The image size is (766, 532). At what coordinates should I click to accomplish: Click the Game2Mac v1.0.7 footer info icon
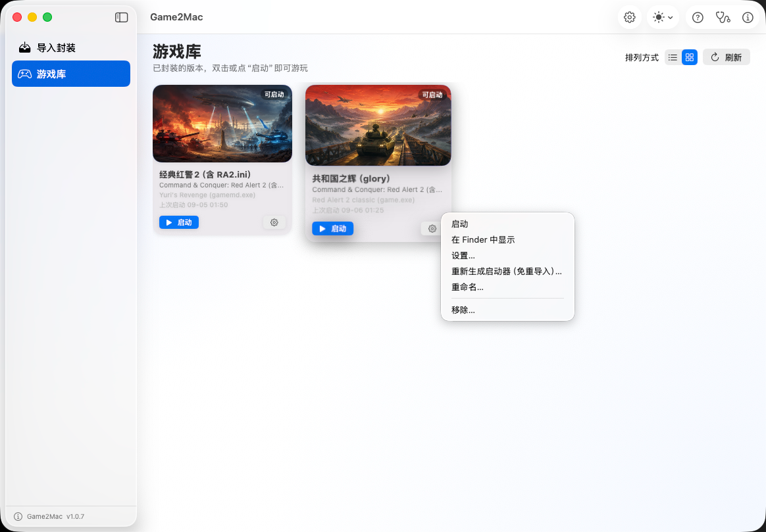18,516
